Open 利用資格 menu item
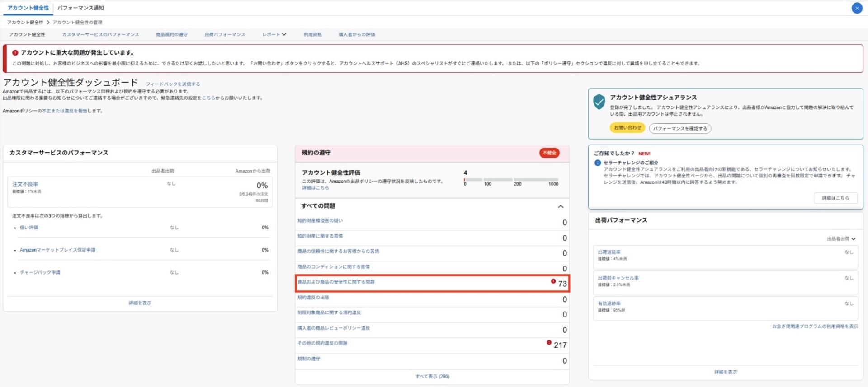The image size is (868, 387). [312, 34]
